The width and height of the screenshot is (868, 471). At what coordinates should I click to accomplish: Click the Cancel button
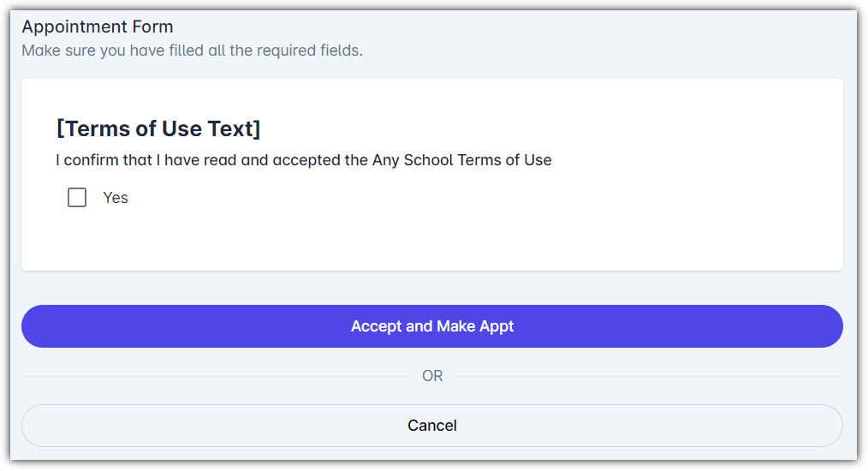432,426
